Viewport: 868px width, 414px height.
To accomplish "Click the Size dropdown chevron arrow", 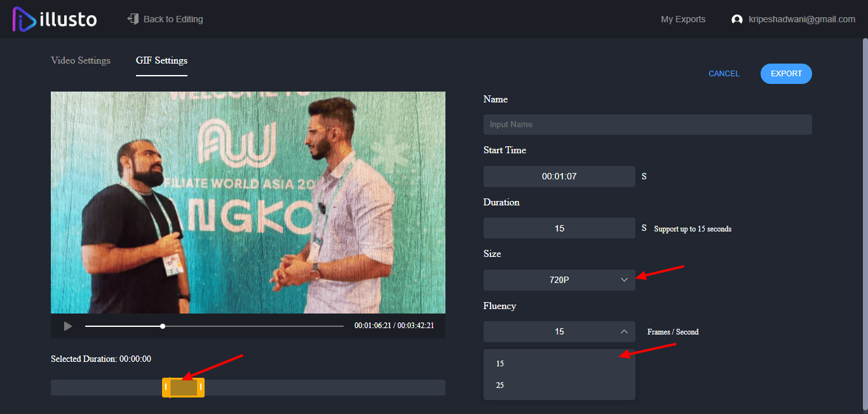I will tap(624, 280).
